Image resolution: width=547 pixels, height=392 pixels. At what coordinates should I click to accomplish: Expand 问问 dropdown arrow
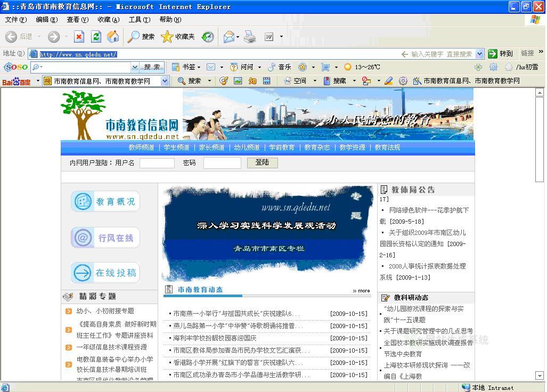259,67
